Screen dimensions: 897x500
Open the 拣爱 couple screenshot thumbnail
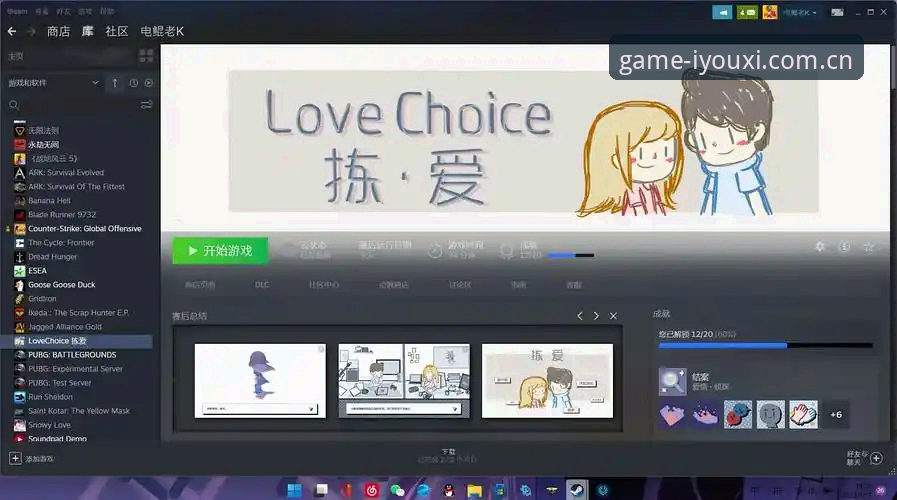547,380
